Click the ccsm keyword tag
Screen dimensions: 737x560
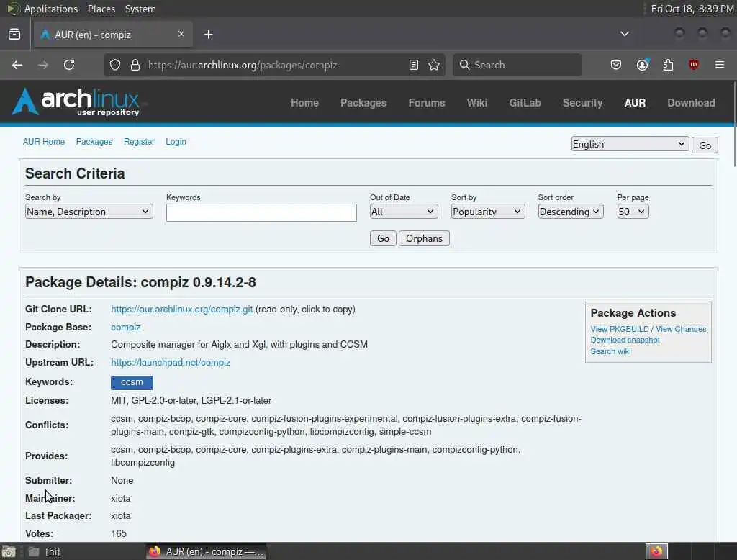point(132,382)
